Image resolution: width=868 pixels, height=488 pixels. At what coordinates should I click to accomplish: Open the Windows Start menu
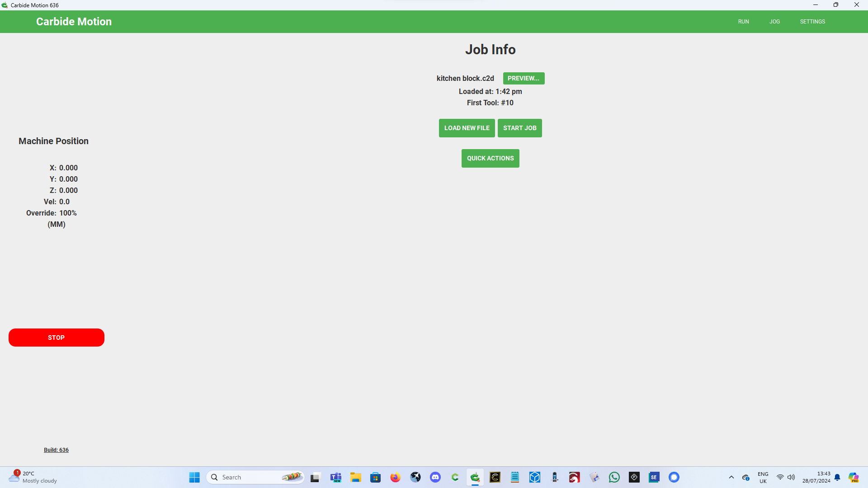click(x=194, y=477)
